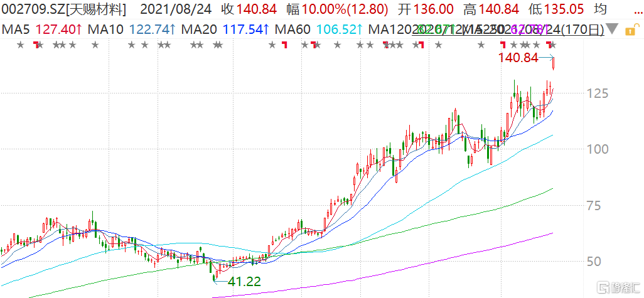Select the stock title 002709.SZ[天赐材料]
Screen dimensions: 644x298
[x=63, y=9]
